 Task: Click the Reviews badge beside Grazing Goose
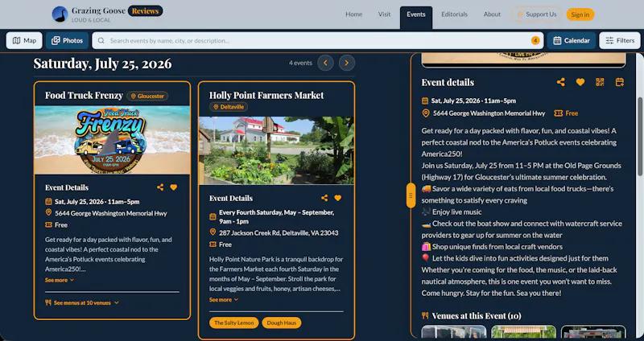pos(146,11)
